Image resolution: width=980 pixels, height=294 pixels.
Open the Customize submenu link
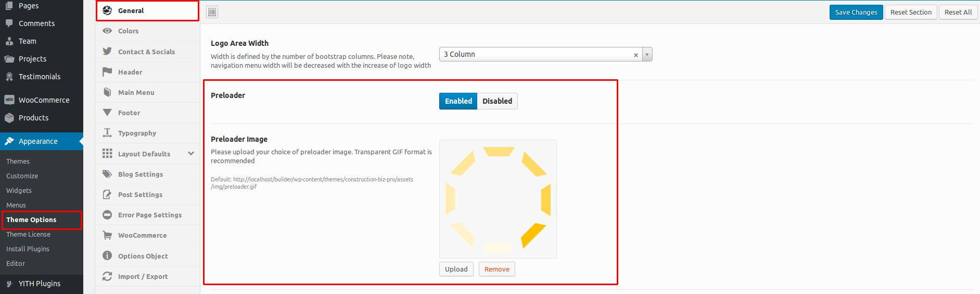click(22, 176)
